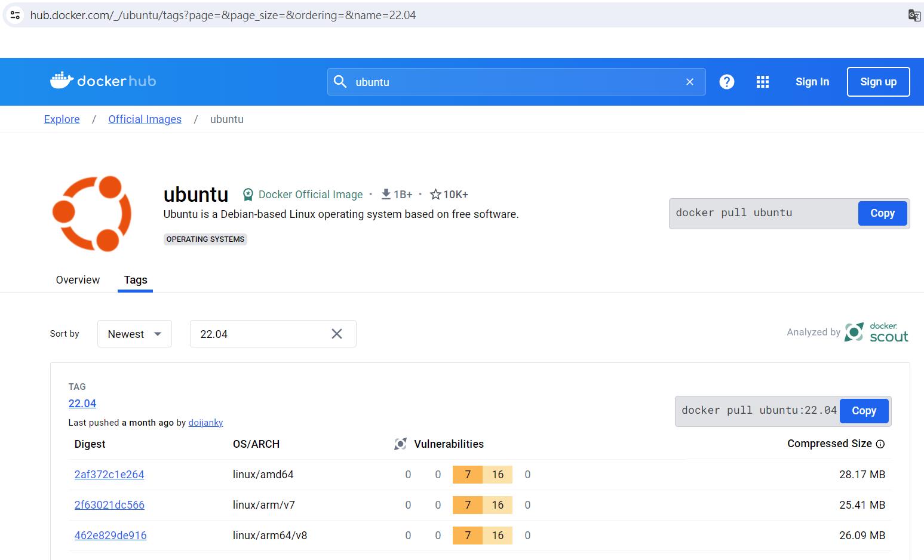Click the 16 low vulnerabilities for linux/arm/v7

(498, 505)
